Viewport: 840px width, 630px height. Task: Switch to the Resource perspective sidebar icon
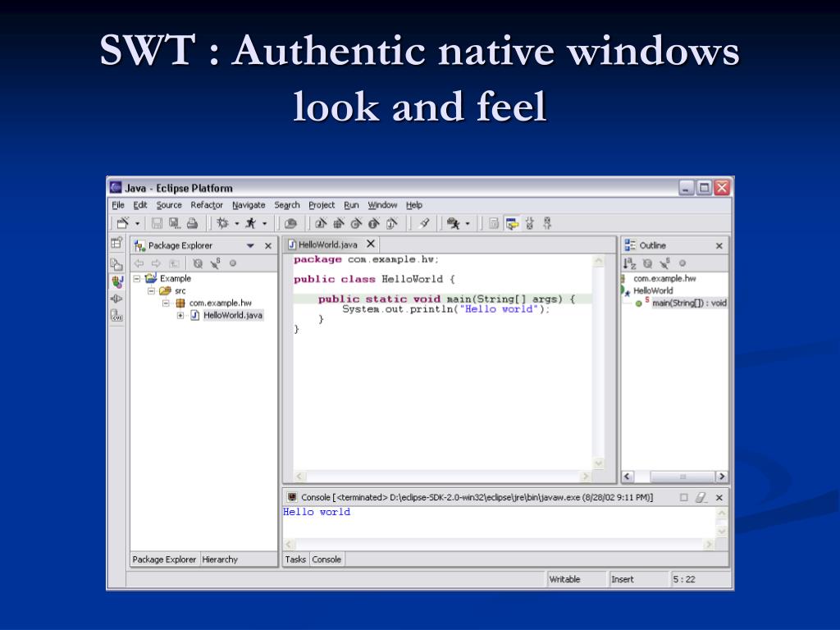116,264
